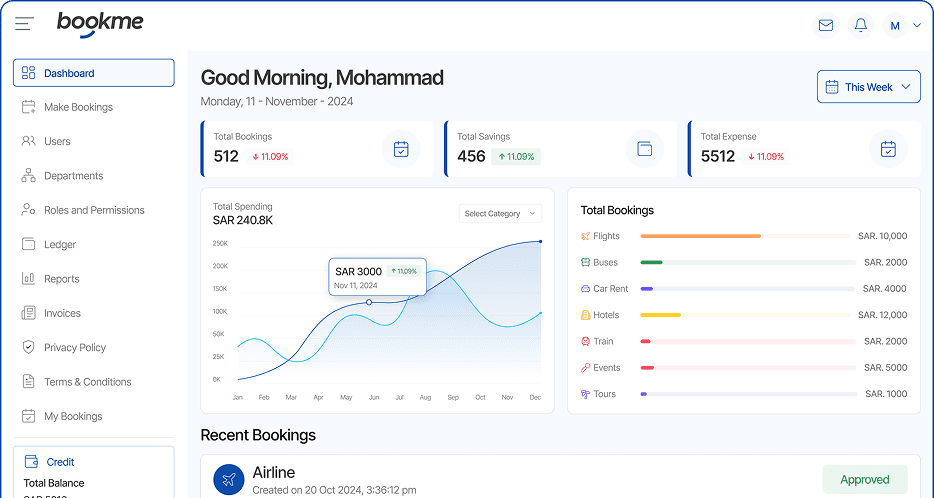Click the Total Expense calendar icon
934x498 pixels.
pos(888,149)
